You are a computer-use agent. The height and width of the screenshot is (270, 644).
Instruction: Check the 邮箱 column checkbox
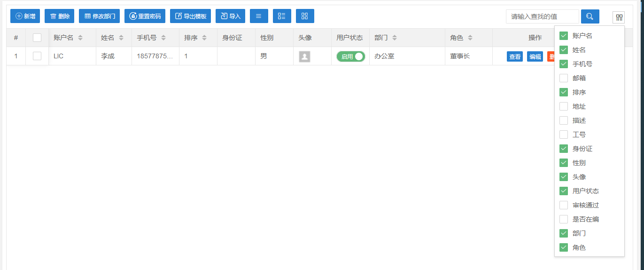(x=564, y=78)
